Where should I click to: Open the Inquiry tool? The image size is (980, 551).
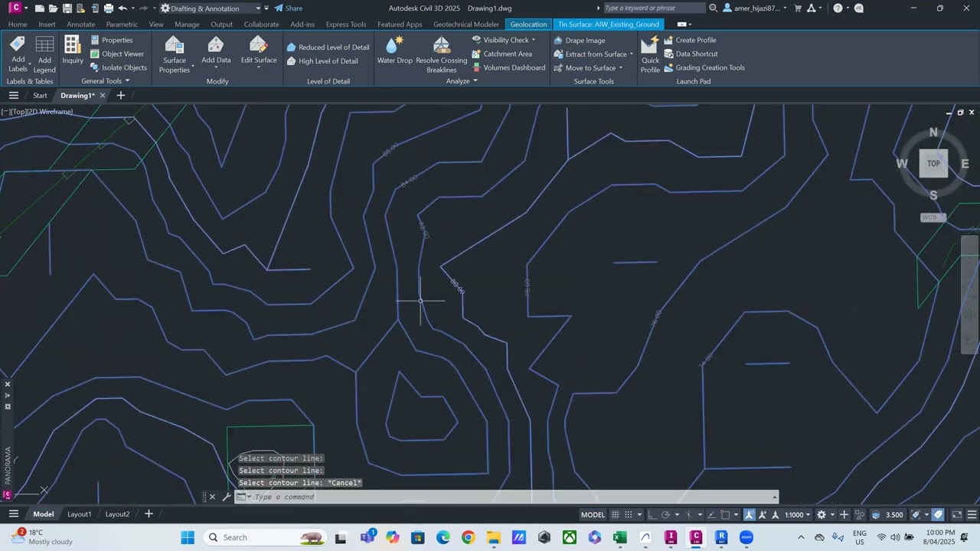(x=73, y=50)
